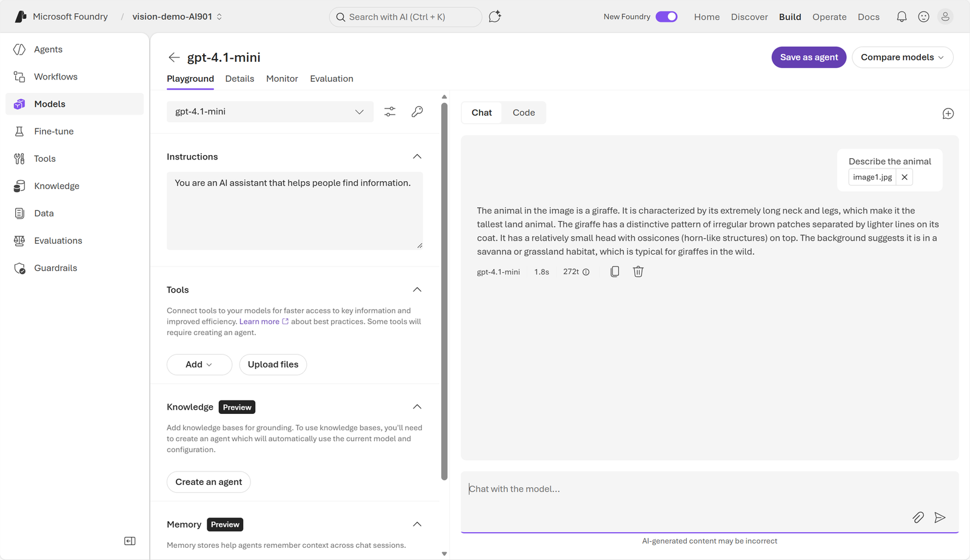The image size is (970, 560).
Task: Remove the image1.jpg attachment
Action: [x=905, y=177]
